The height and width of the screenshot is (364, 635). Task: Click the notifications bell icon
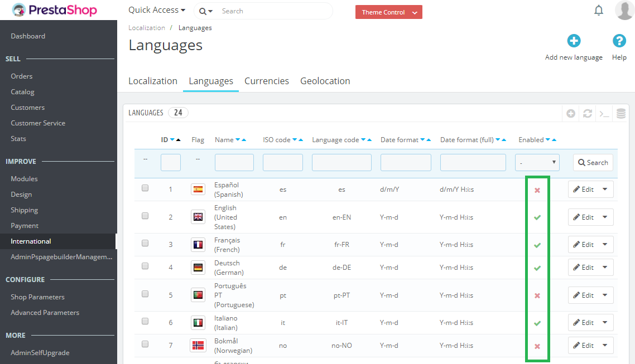(599, 11)
